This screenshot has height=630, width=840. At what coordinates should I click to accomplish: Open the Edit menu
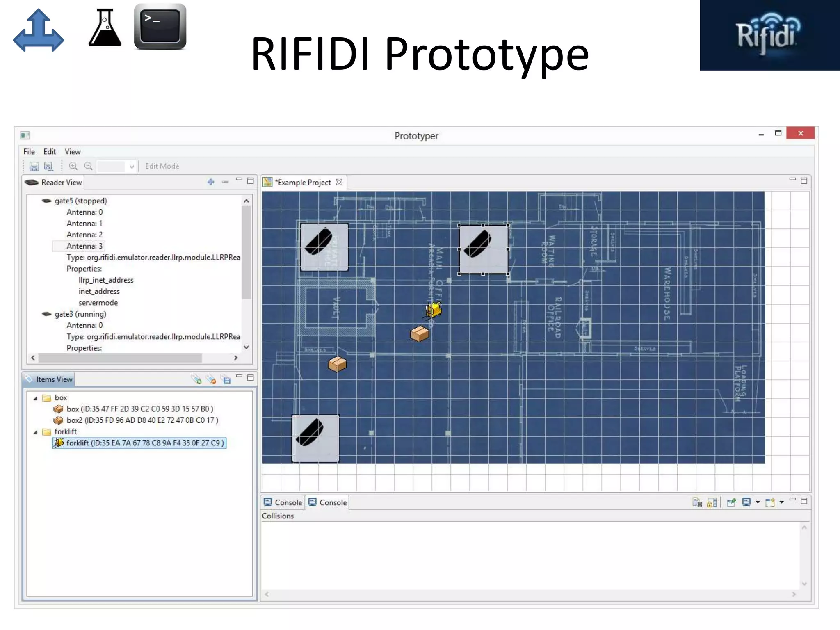(50, 151)
